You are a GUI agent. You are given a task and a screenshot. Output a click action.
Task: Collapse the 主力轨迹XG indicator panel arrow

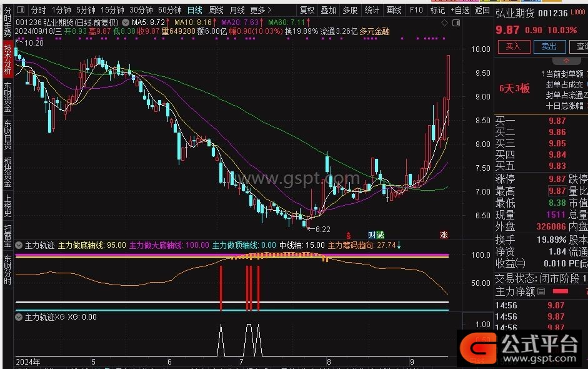pos(19,317)
